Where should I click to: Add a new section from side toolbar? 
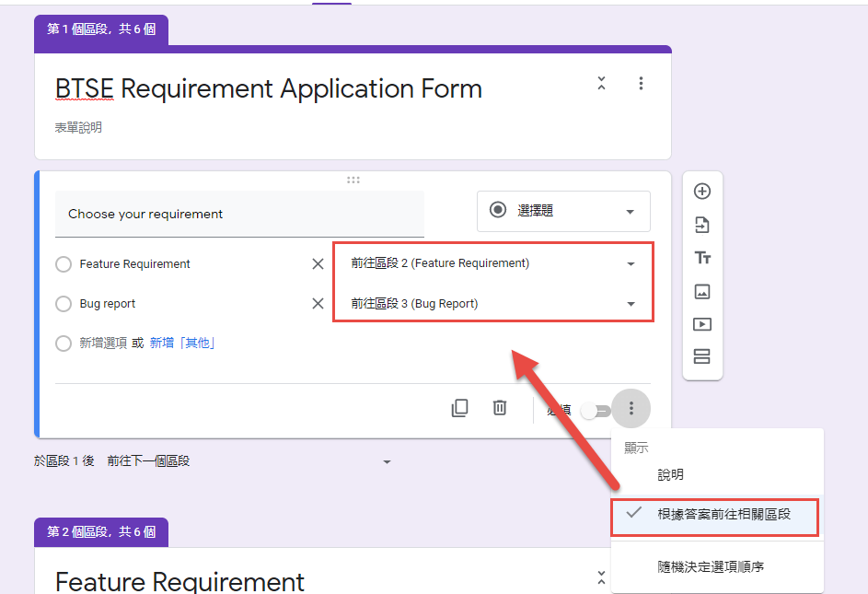point(702,356)
